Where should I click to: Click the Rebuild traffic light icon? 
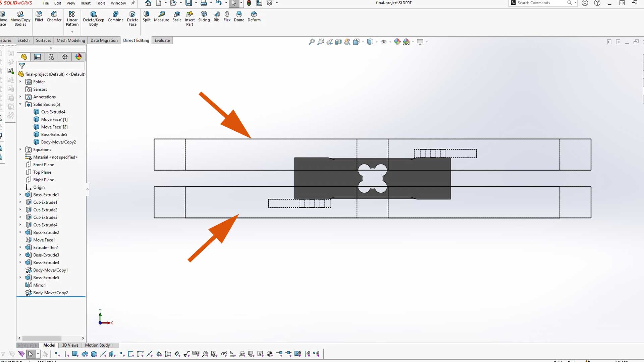click(249, 3)
